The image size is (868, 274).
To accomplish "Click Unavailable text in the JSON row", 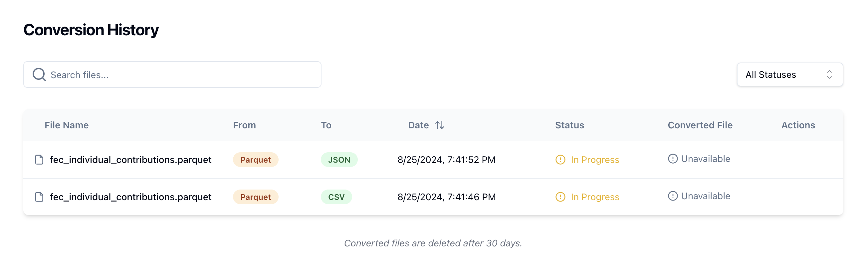I will coord(705,159).
